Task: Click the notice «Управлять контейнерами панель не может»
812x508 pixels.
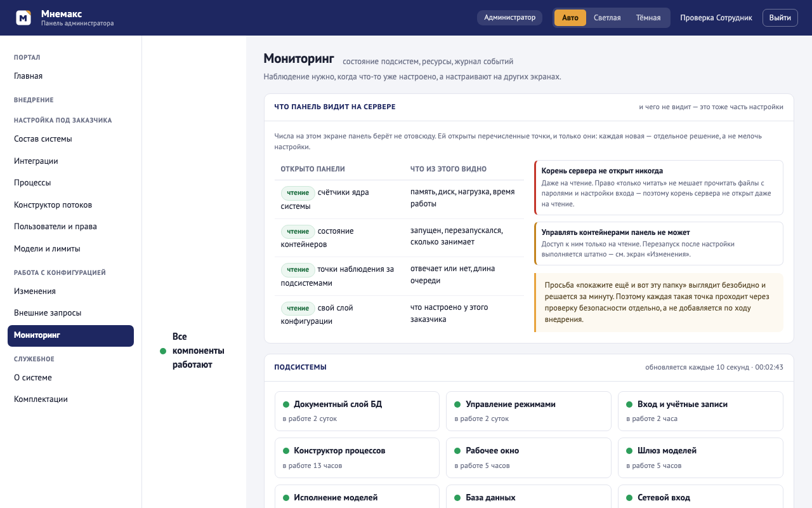Action: point(658,243)
